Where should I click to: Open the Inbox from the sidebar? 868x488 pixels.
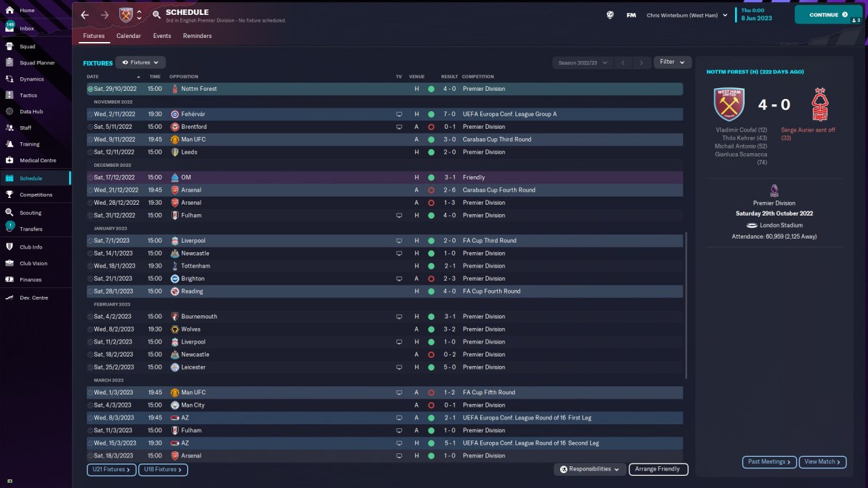pos(27,28)
